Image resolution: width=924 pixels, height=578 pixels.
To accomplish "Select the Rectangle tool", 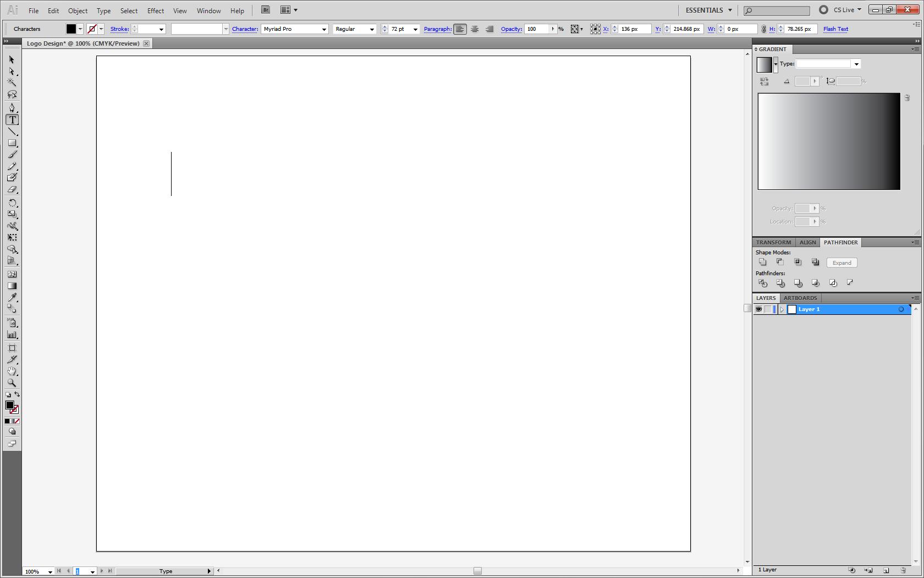I will point(12,143).
